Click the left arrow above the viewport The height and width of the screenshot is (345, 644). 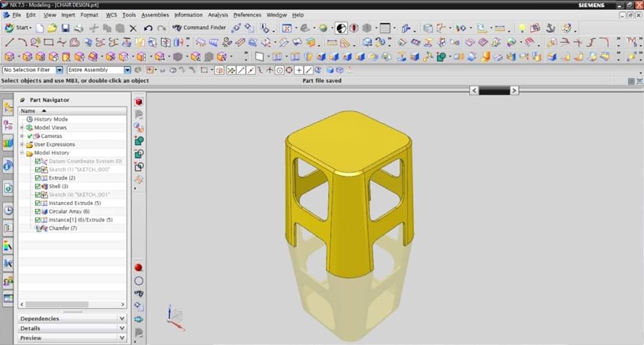click(x=474, y=91)
